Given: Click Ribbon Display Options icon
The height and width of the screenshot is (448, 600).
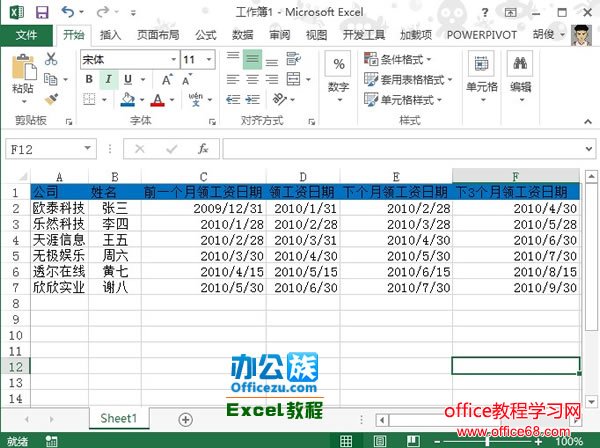Looking at the screenshot, I should click(x=510, y=13).
